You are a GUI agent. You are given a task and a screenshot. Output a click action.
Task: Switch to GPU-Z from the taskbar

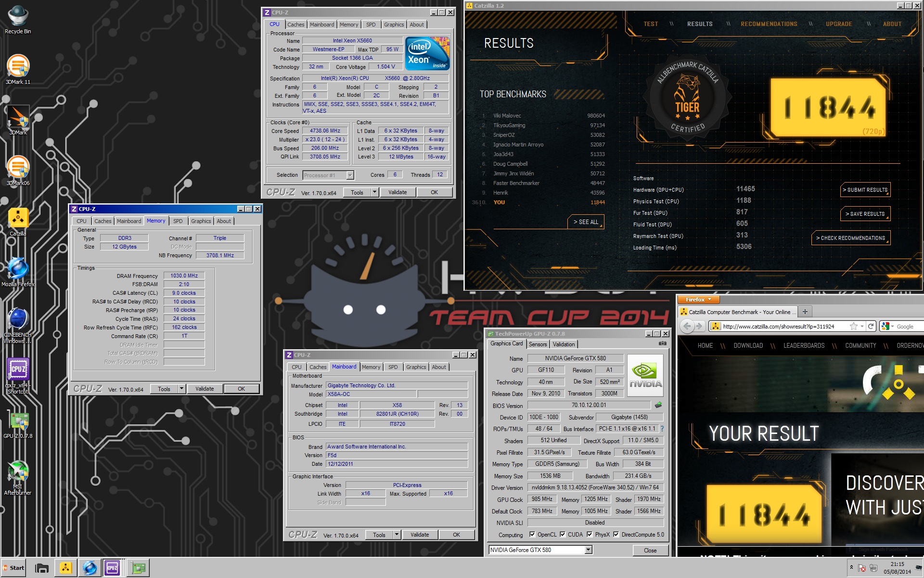point(139,568)
